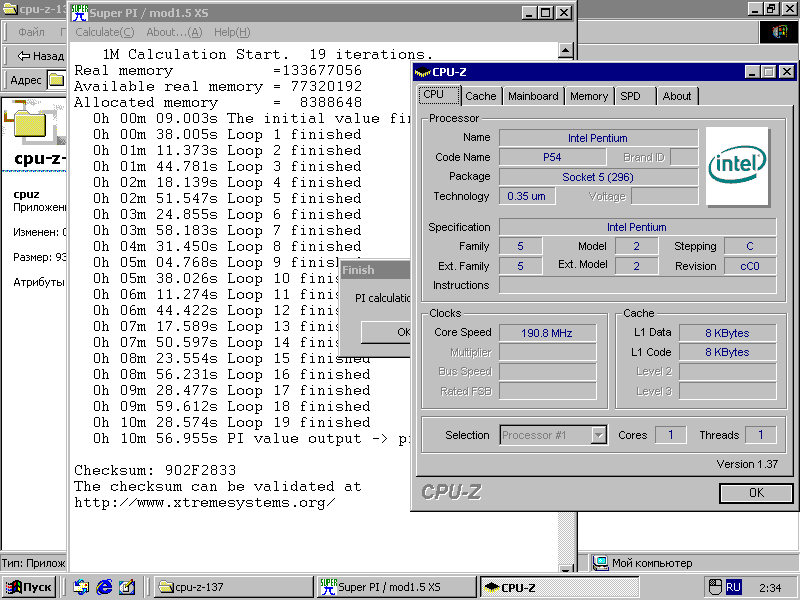The width and height of the screenshot is (800, 600).
Task: Click the Loop 19 finished line
Action: (232, 422)
